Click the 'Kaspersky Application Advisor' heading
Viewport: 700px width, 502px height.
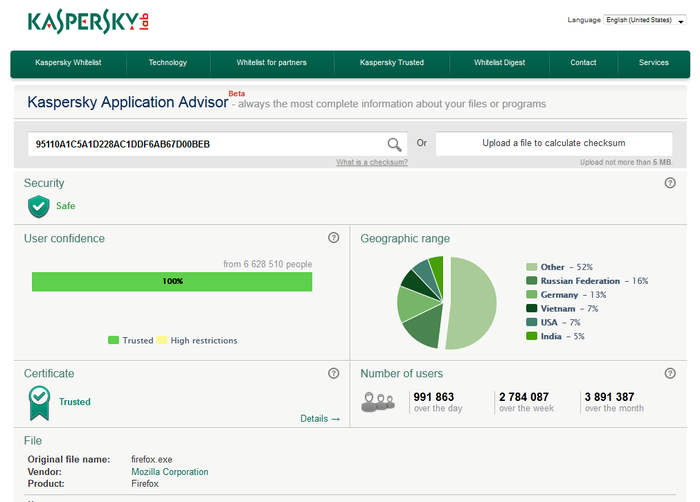pyautogui.click(x=128, y=102)
